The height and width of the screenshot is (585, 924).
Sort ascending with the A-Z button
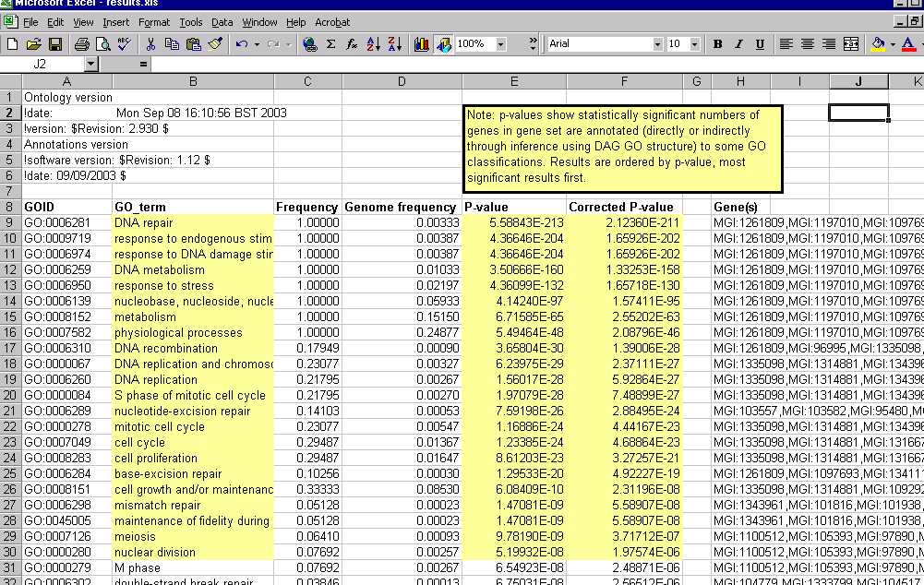(374, 44)
